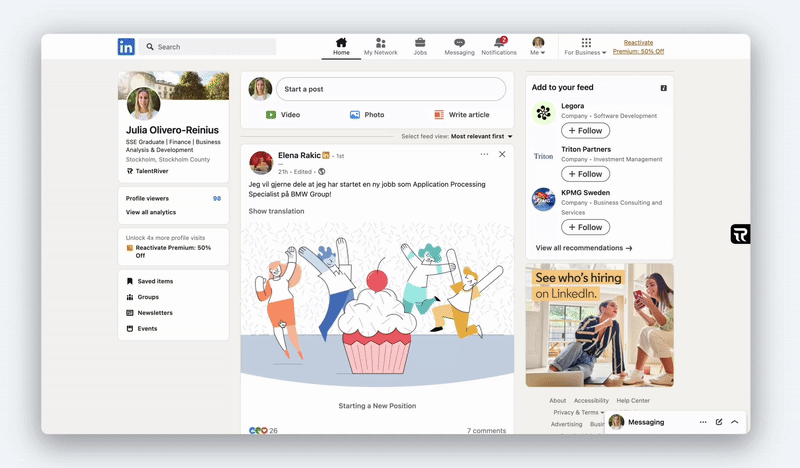Click the TalentRiver extension side tab
This screenshot has width=800, height=468.
tap(740, 234)
